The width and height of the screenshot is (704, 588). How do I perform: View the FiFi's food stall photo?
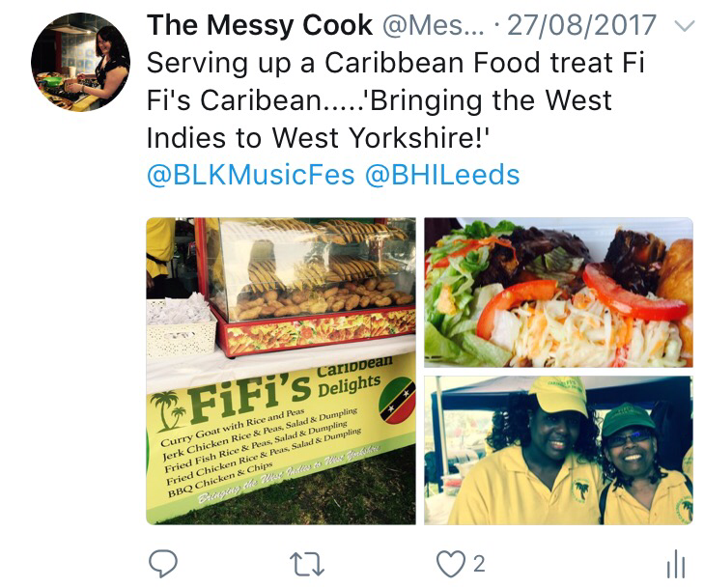pyautogui.click(x=281, y=371)
